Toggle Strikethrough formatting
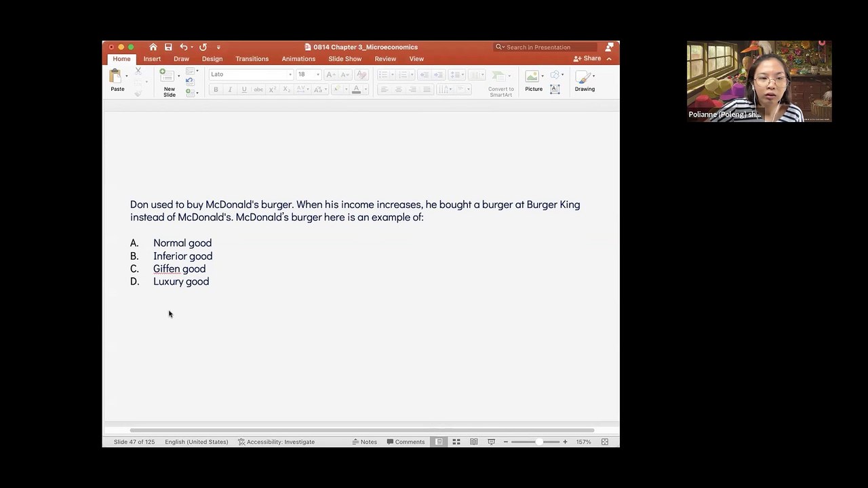This screenshot has width=868, height=488. [x=258, y=89]
